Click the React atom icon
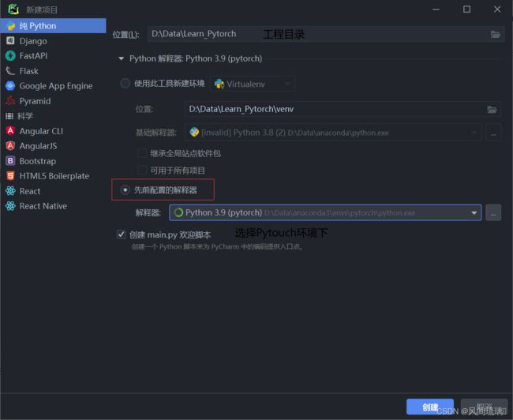513x420 pixels. (x=10, y=191)
